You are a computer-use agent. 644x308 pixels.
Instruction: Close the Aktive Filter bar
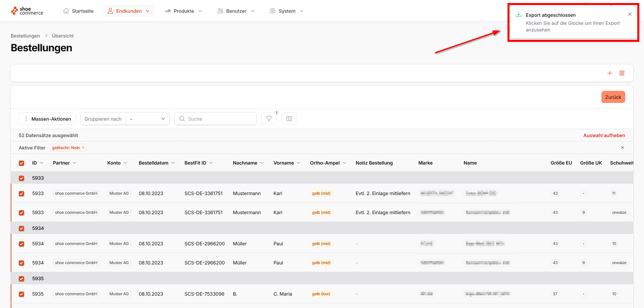pos(622,147)
